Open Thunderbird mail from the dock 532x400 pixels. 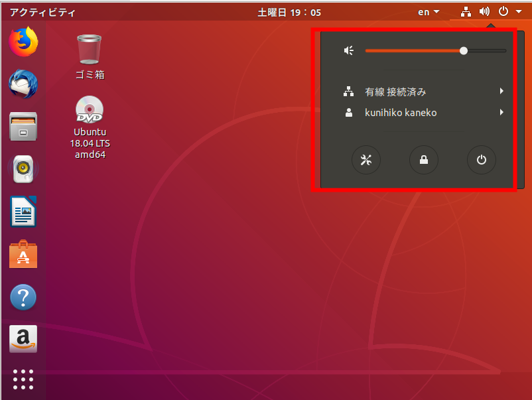pyautogui.click(x=23, y=84)
